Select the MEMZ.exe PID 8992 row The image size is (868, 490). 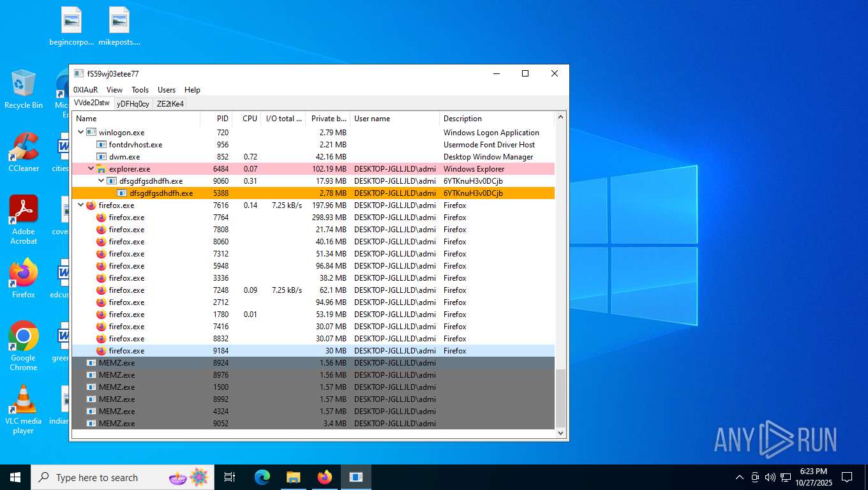tap(313, 399)
